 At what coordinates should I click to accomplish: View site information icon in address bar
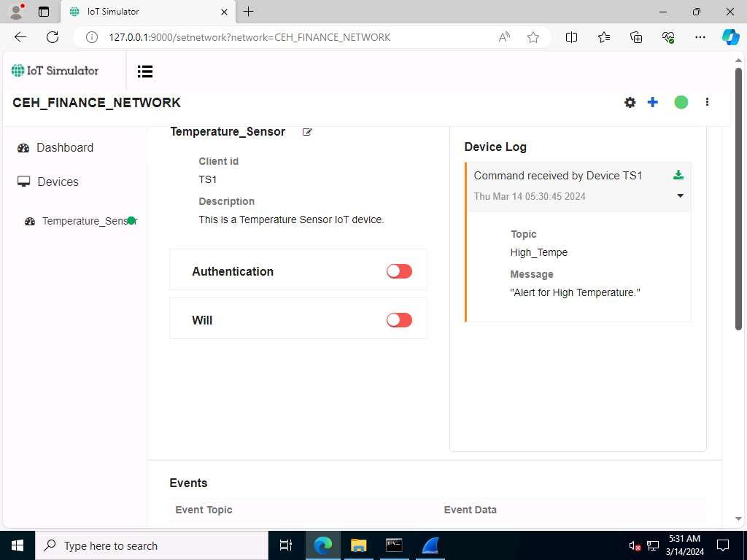(x=91, y=37)
